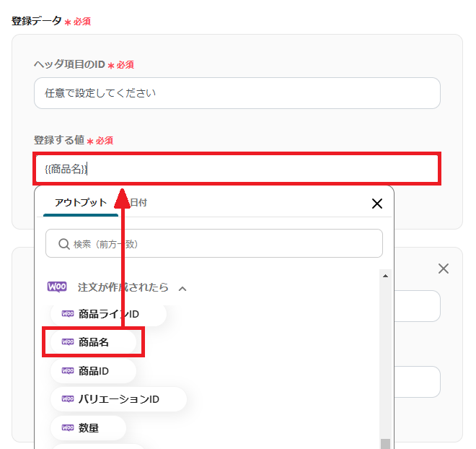Focus the 検索（前方一致） search field
Viewport: 476px width, 449px height.
224,244
